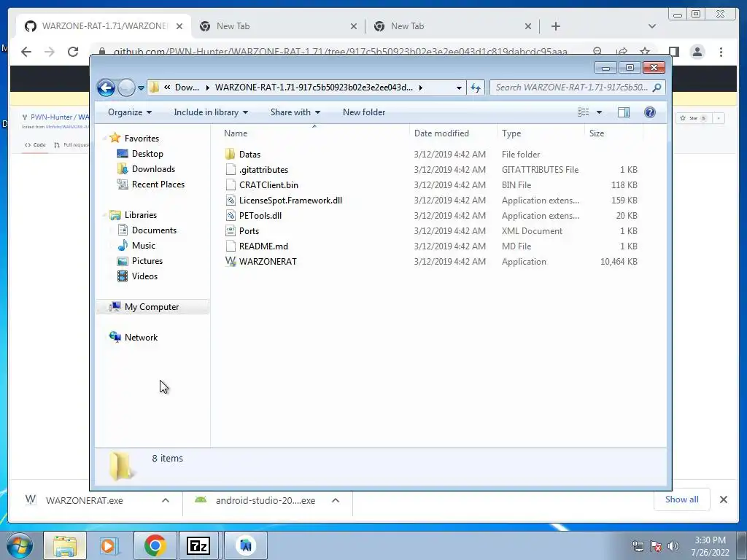Select the Datas folder icon

click(x=231, y=155)
